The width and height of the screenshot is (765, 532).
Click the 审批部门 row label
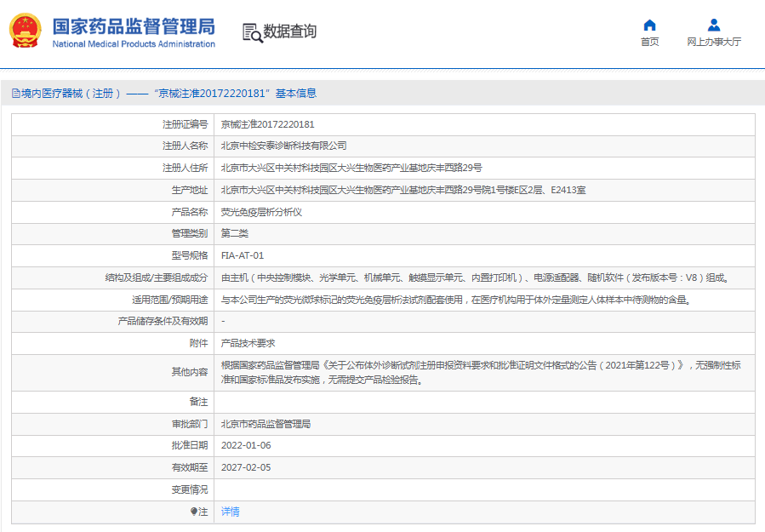[189, 424]
